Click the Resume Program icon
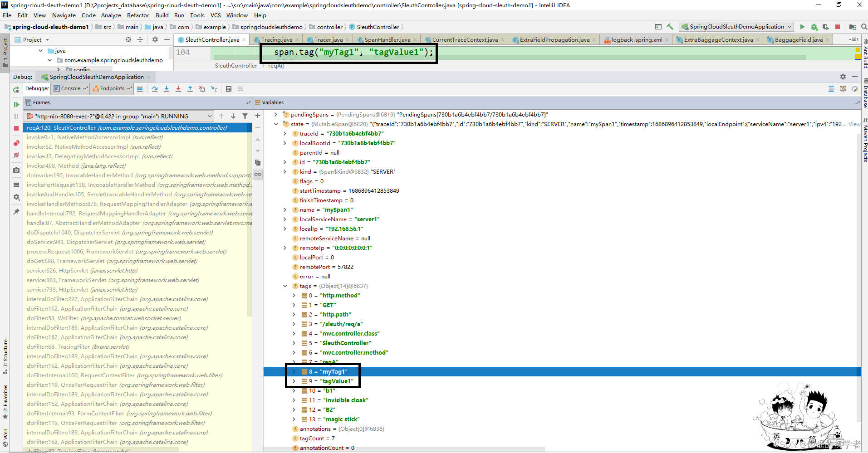This screenshot has height=453, width=868. click(16, 104)
